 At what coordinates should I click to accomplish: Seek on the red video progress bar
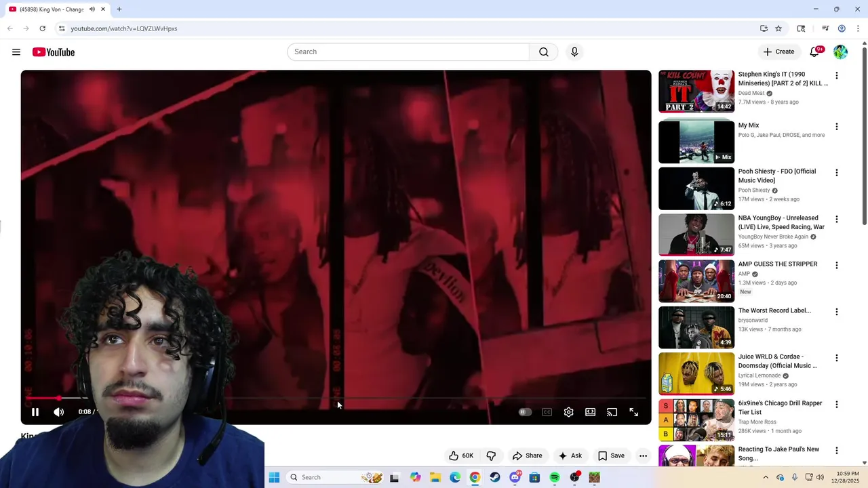tap(336, 399)
